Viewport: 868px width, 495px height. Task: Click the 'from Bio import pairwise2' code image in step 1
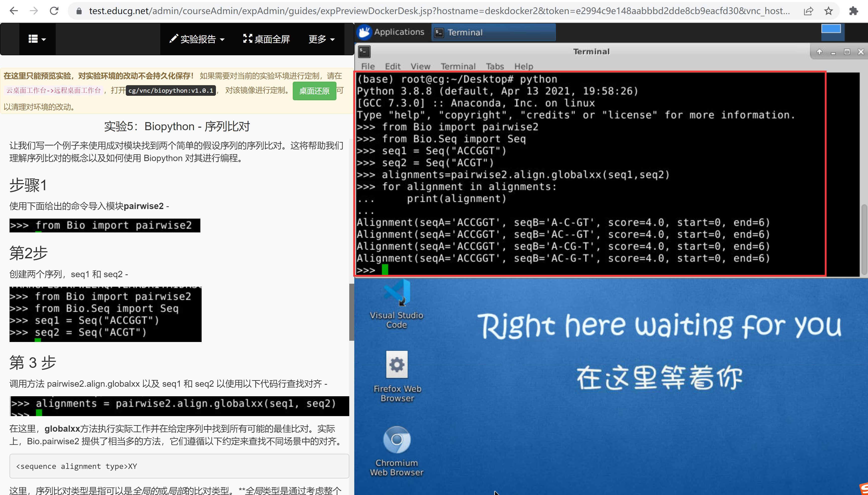coord(105,225)
